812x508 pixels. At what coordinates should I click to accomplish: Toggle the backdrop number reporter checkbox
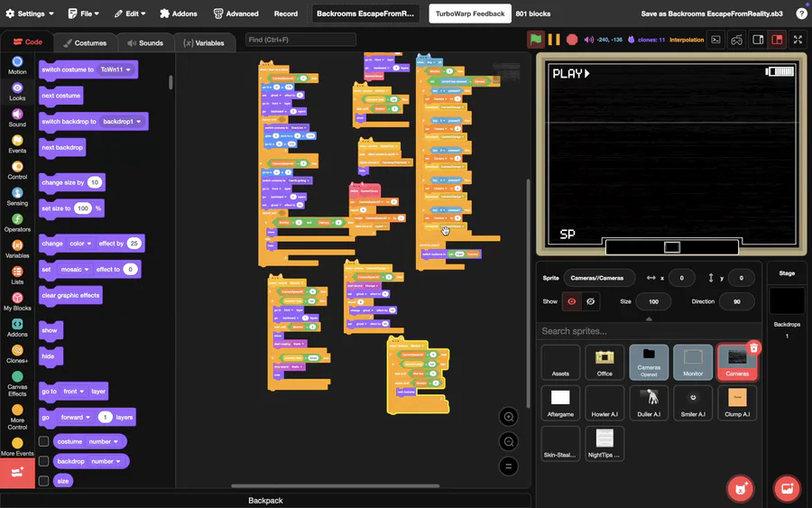(44, 461)
